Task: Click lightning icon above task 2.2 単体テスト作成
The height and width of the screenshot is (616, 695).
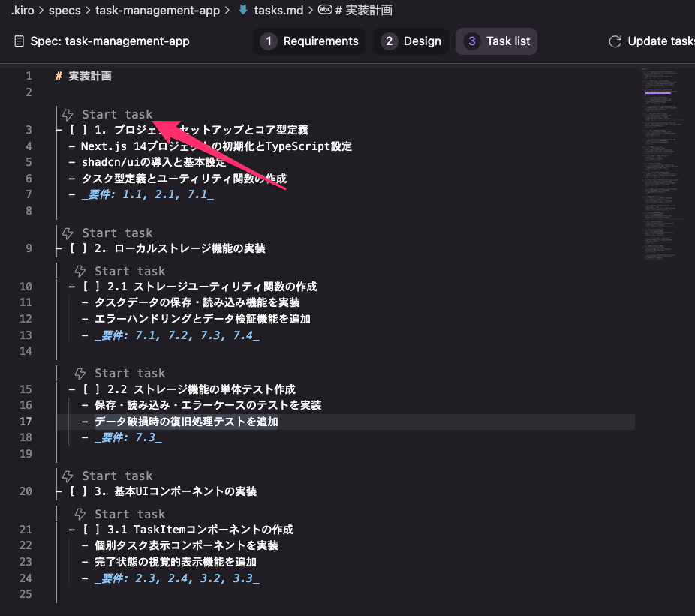Action: (80, 374)
